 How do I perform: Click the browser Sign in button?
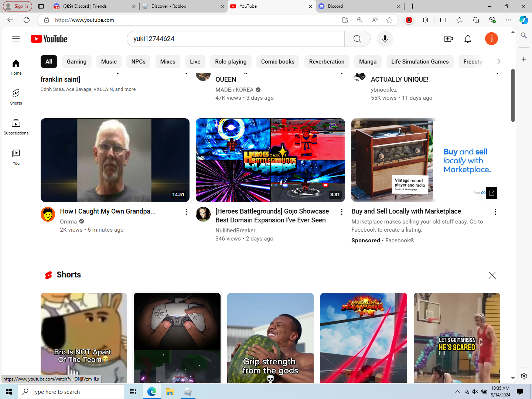(17, 6)
